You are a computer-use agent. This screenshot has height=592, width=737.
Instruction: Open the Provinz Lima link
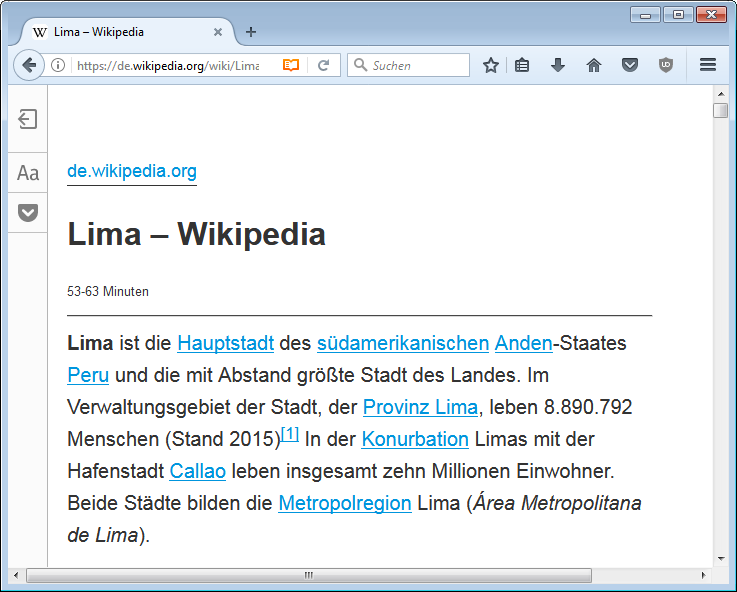click(x=420, y=407)
